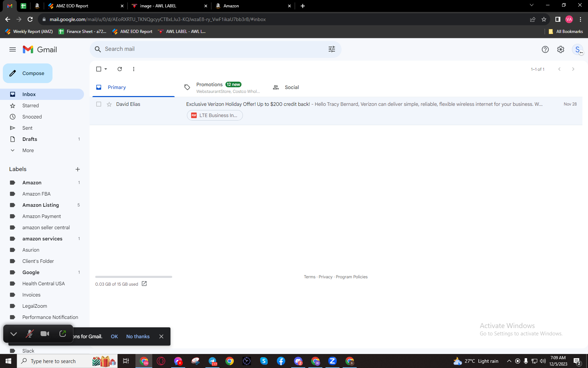Open the Drafts folder
588x368 pixels.
tap(42, 139)
